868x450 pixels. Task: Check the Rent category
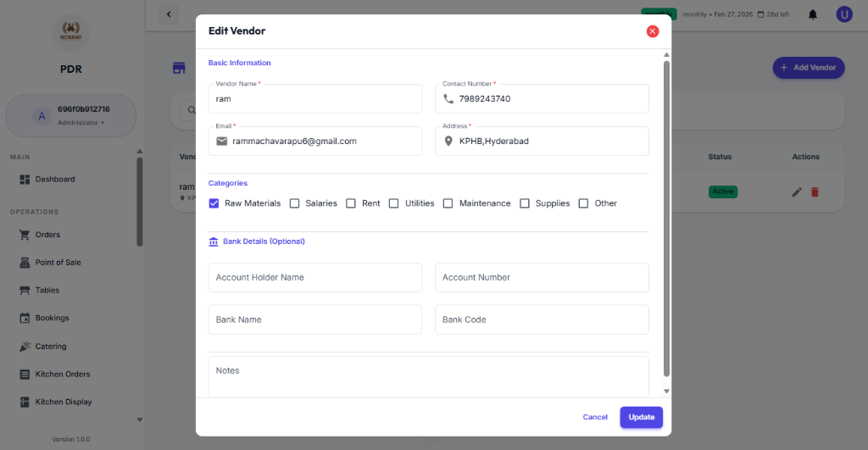point(351,203)
